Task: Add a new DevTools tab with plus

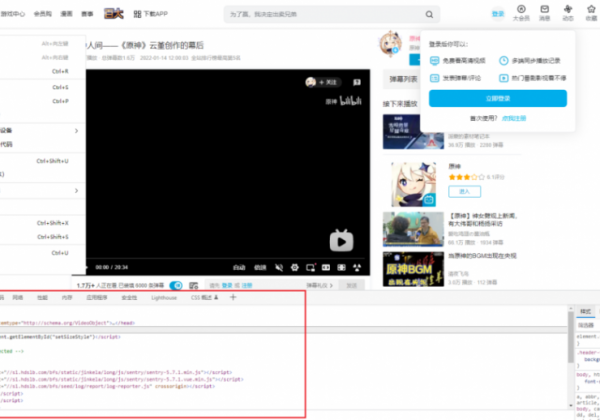Action: point(233,297)
